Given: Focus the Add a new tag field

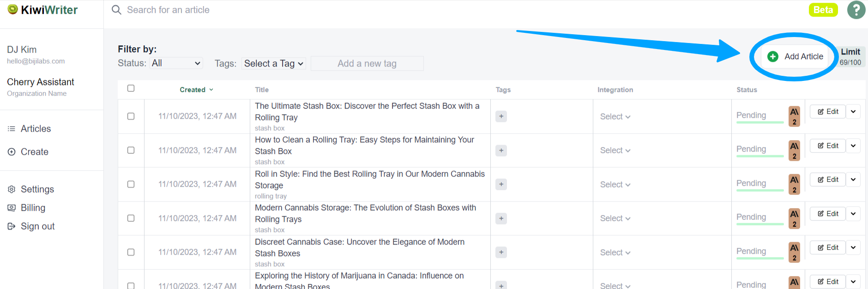Looking at the screenshot, I should [367, 64].
